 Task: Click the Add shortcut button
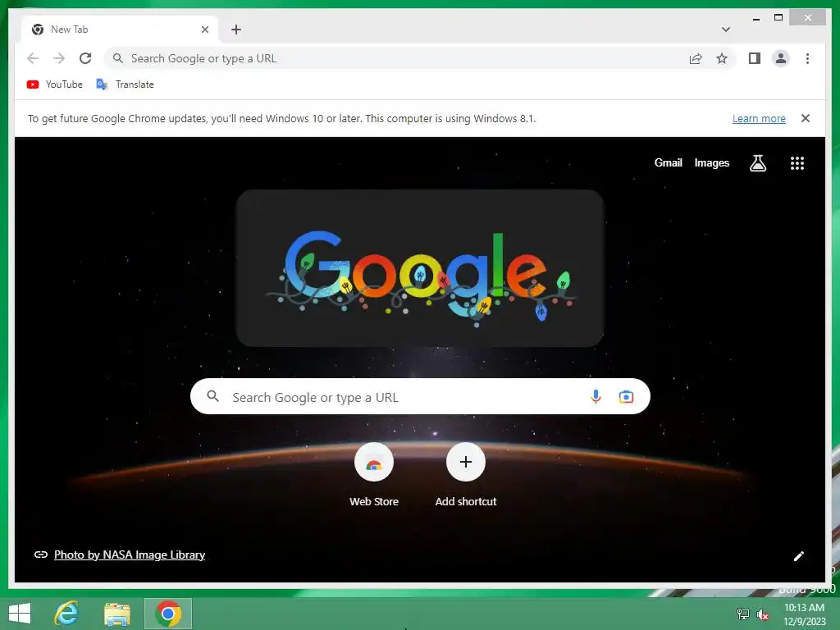[466, 475]
